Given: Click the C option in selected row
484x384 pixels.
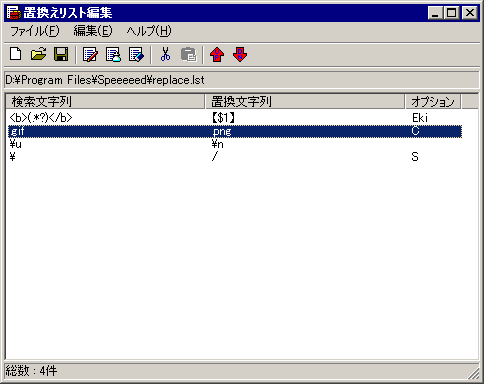Looking at the screenshot, I should coord(415,131).
